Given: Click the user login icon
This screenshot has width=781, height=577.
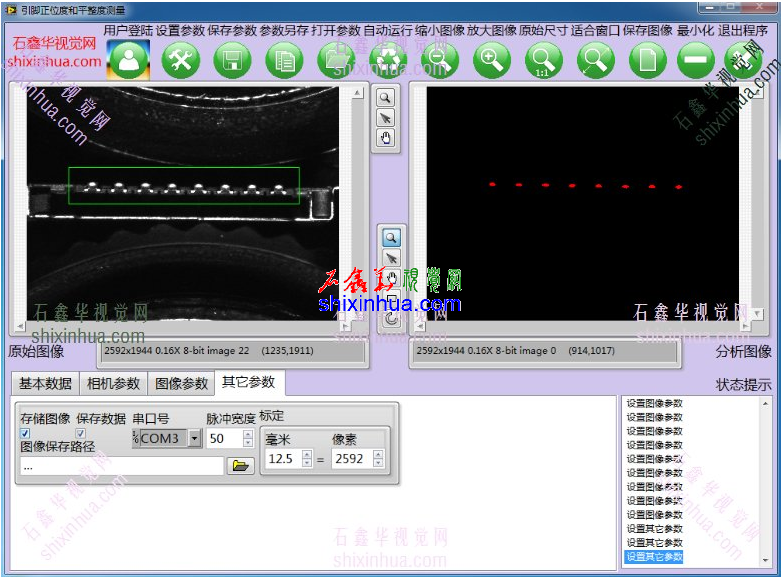Looking at the screenshot, I should 128,60.
